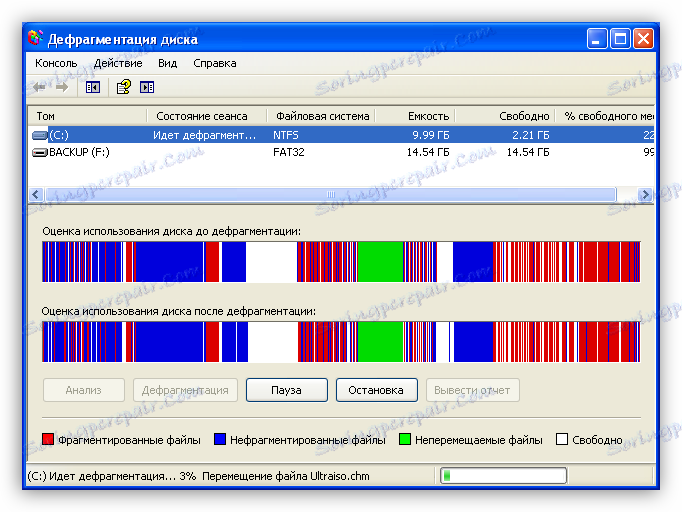The height and width of the screenshot is (512, 682).
Task: Click the Неперемещаемые файлы legend label
Action: (x=479, y=440)
